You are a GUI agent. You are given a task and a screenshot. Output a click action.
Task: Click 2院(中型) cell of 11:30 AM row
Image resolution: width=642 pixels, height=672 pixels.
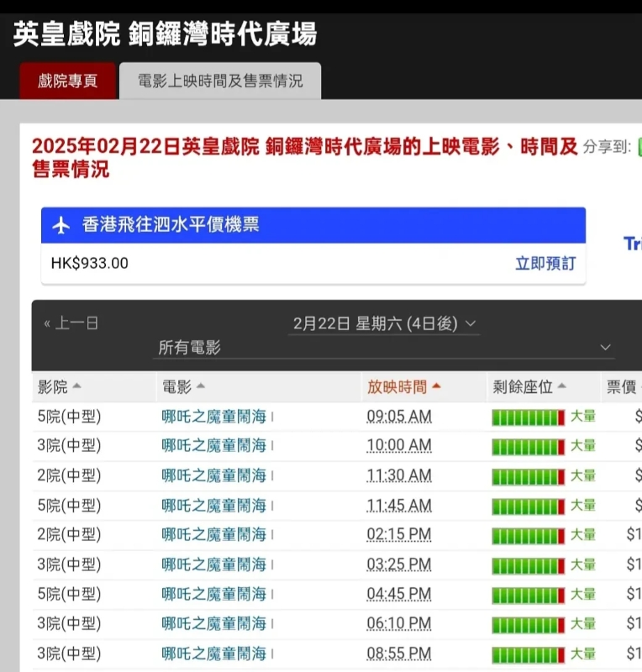tap(69, 475)
